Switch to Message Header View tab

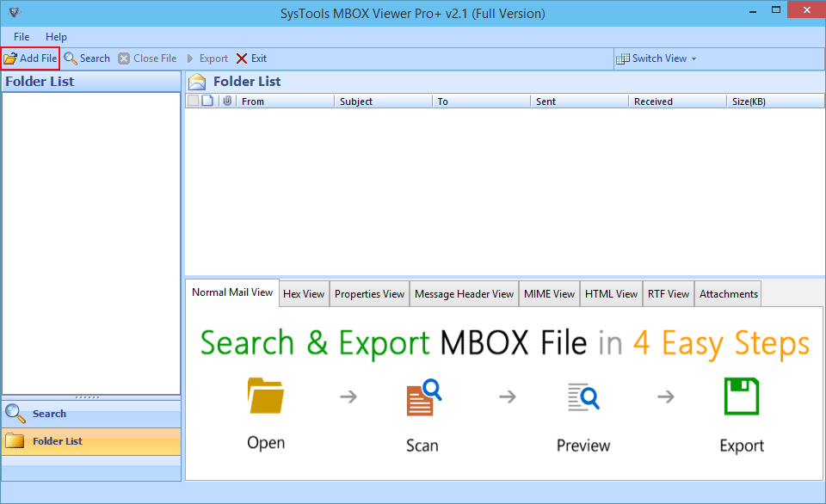pos(464,294)
